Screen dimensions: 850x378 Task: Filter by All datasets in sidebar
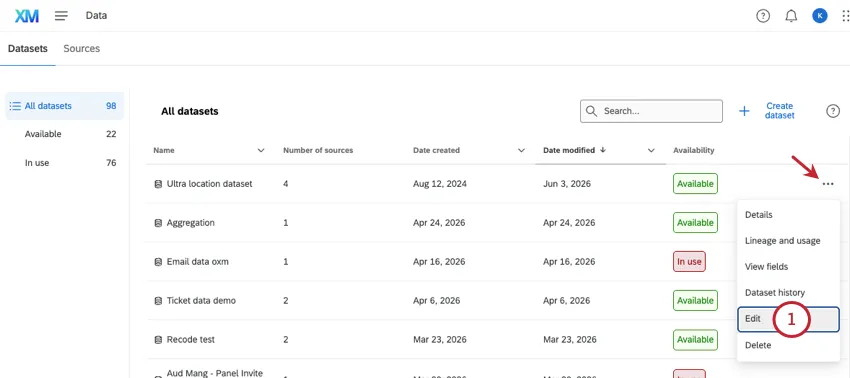(x=65, y=106)
